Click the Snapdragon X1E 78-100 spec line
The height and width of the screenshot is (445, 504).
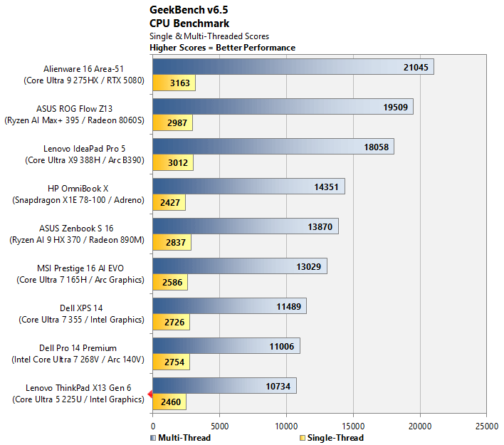(x=78, y=200)
